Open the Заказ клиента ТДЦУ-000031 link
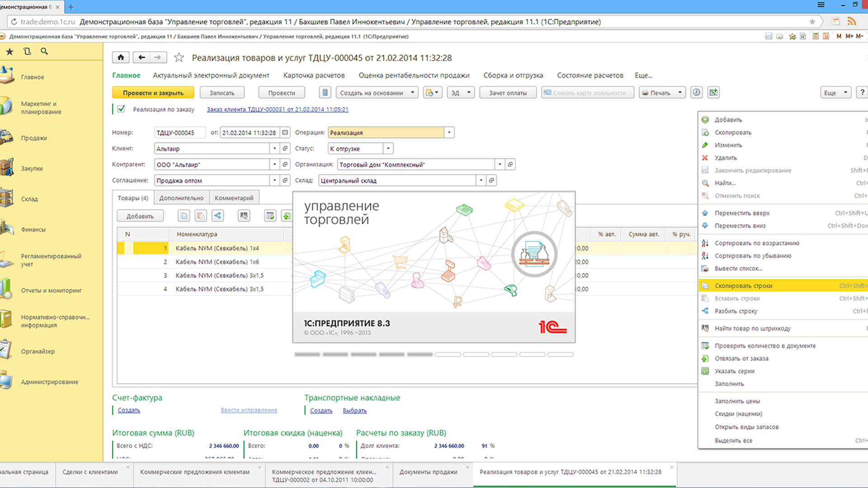Image resolution: width=868 pixels, height=488 pixels. pos(277,109)
